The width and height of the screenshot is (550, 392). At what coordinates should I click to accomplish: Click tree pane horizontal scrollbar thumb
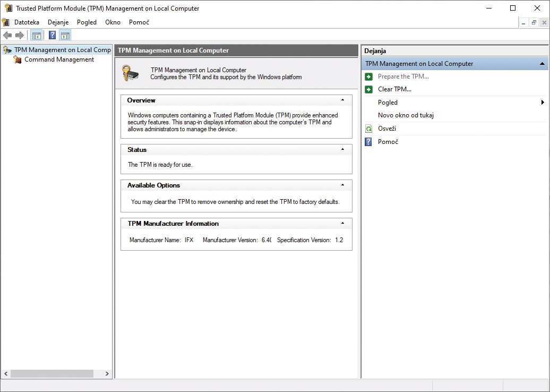(x=52, y=374)
